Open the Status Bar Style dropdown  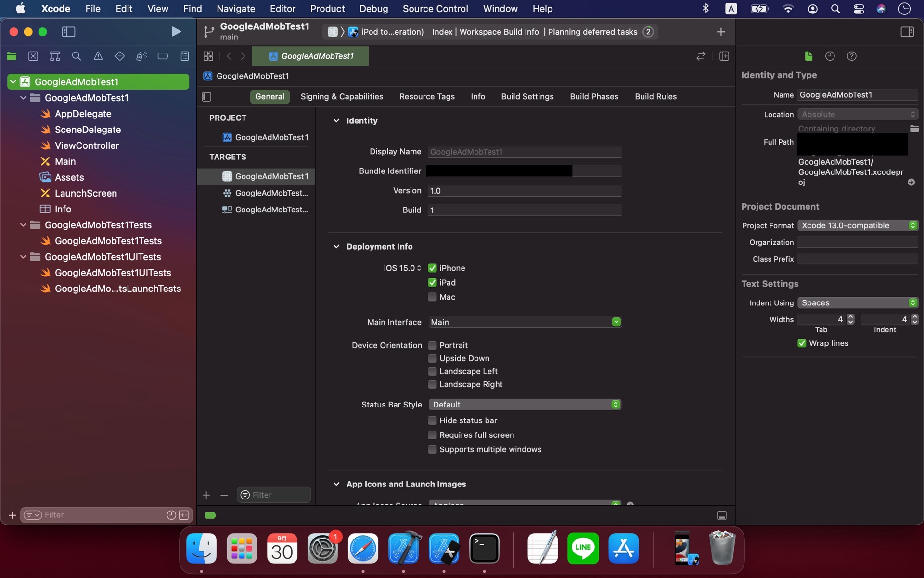coord(525,405)
